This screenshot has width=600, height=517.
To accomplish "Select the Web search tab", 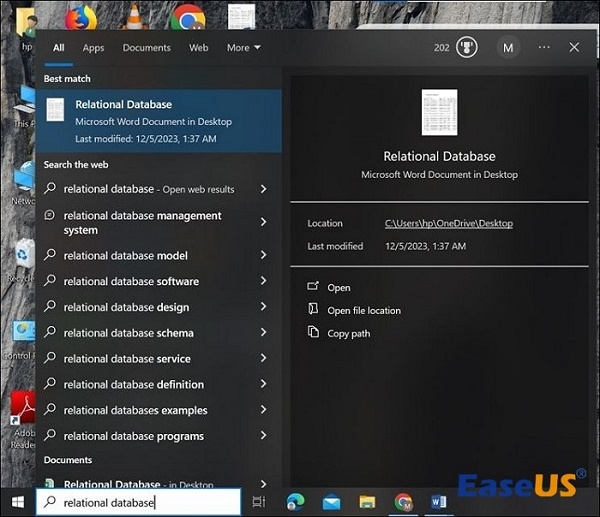I will (199, 47).
